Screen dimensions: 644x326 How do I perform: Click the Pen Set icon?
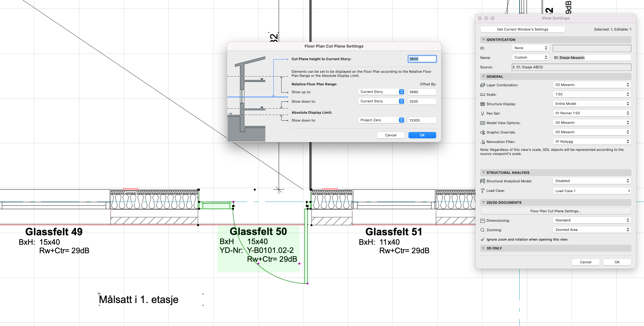pos(482,113)
